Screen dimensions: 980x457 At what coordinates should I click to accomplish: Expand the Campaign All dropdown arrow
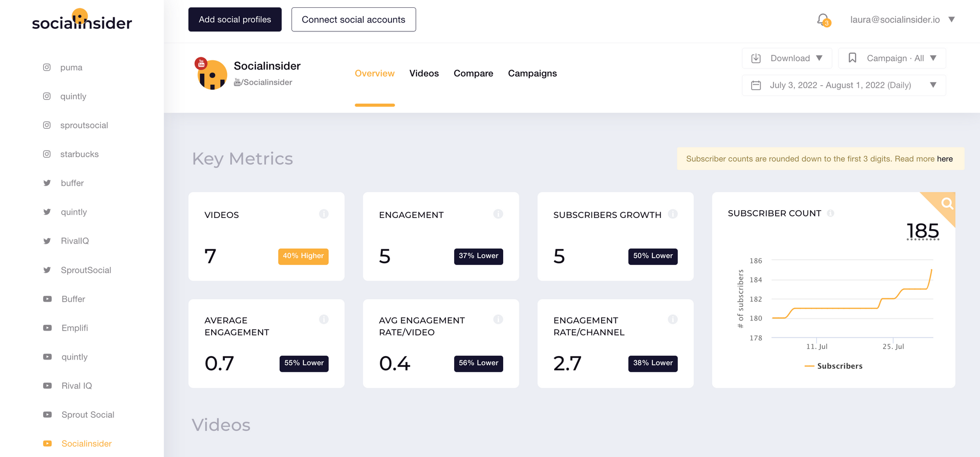coord(933,58)
